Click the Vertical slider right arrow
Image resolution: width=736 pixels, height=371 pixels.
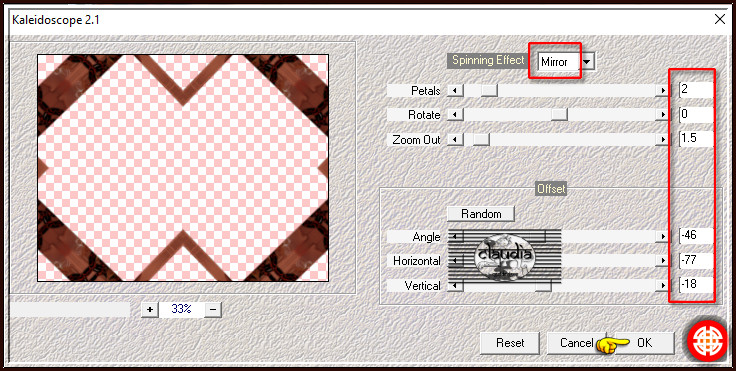[x=663, y=285]
